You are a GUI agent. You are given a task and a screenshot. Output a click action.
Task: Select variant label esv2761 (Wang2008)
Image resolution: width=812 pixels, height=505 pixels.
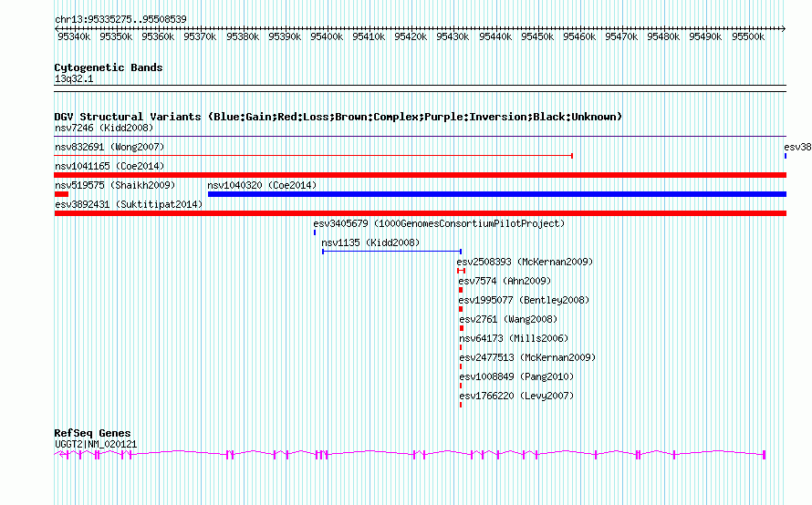[x=508, y=319]
